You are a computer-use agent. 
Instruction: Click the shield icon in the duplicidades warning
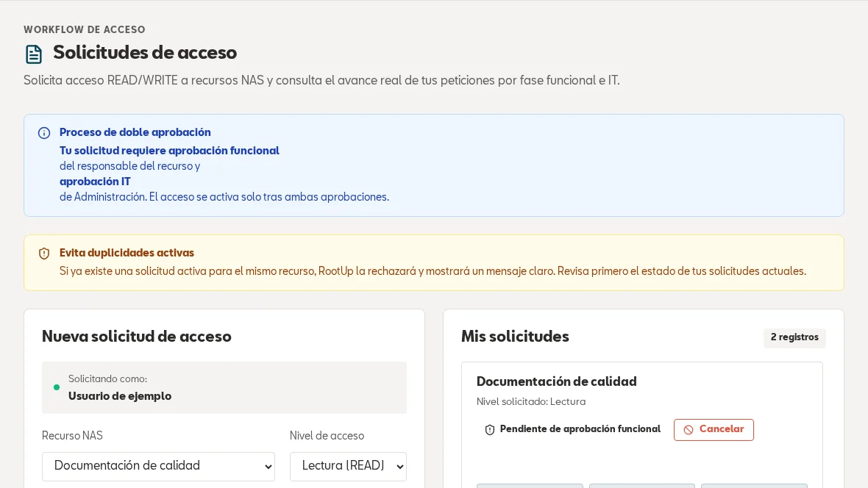pos(43,254)
